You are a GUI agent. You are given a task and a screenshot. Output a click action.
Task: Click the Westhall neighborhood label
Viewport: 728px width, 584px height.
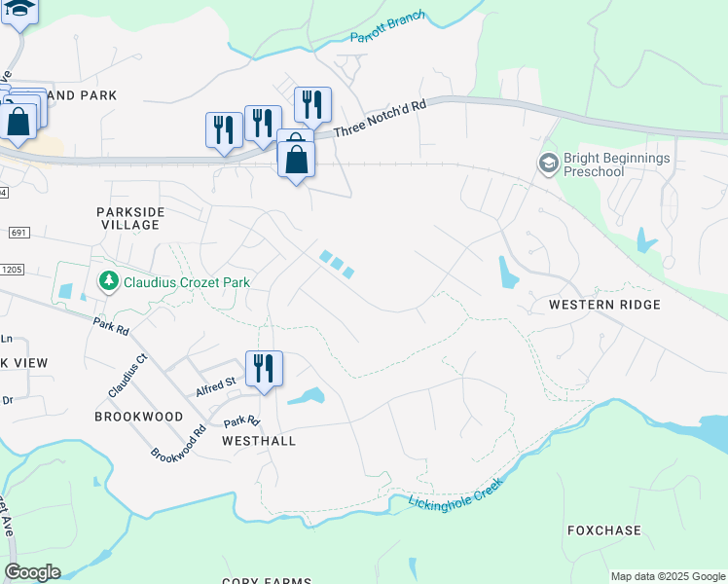(259, 441)
